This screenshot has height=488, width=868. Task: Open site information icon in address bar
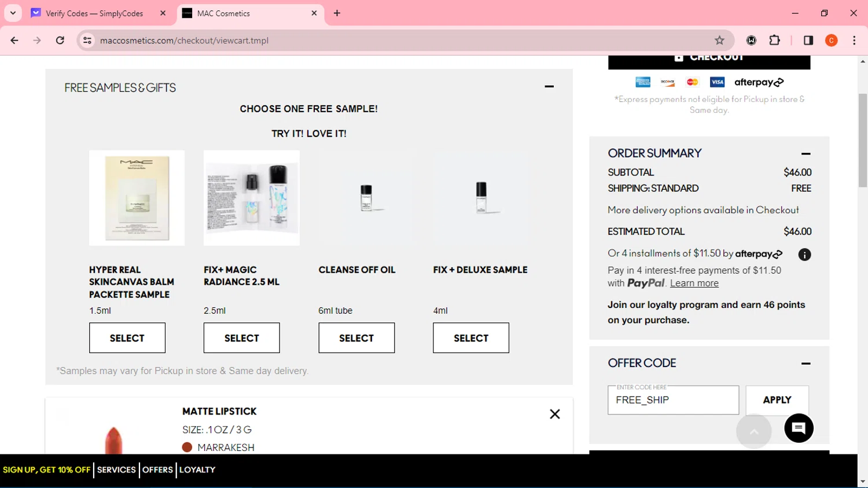click(87, 41)
